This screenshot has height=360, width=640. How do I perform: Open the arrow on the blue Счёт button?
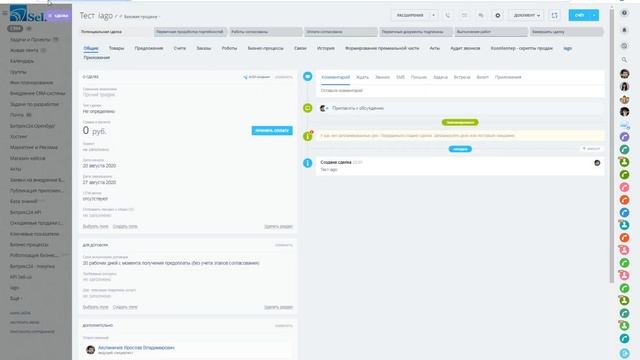[x=594, y=16]
